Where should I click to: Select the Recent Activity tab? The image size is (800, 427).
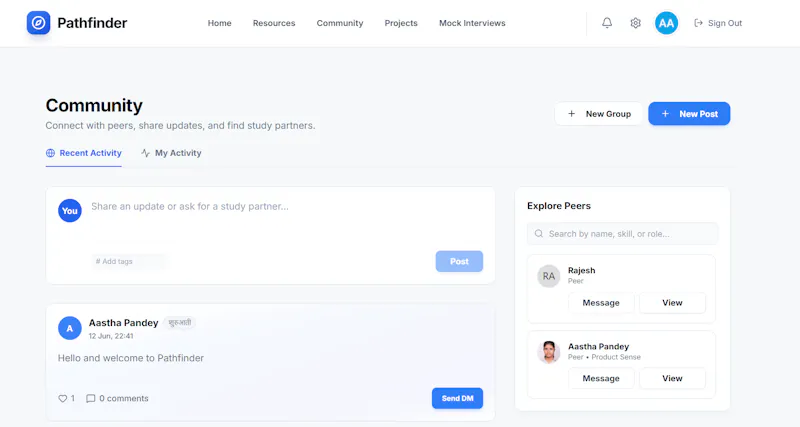click(84, 153)
